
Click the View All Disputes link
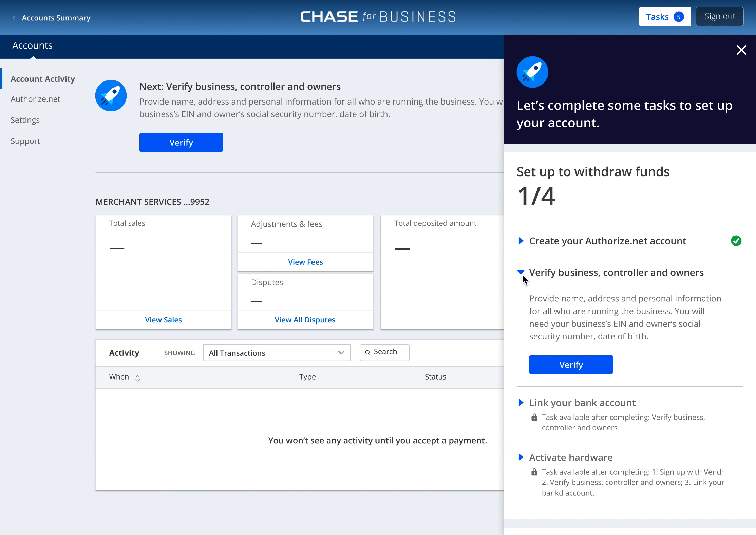(305, 320)
